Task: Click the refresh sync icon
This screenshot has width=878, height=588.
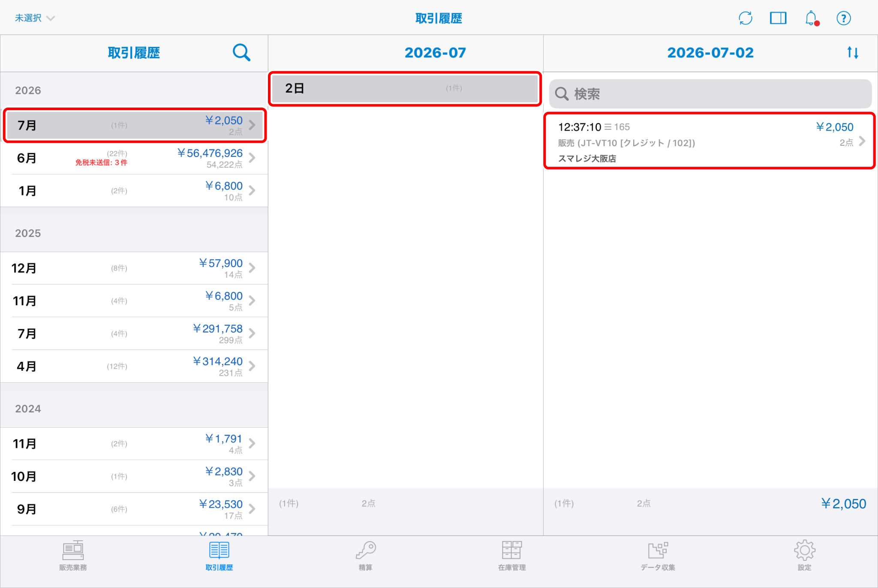Action: [746, 18]
